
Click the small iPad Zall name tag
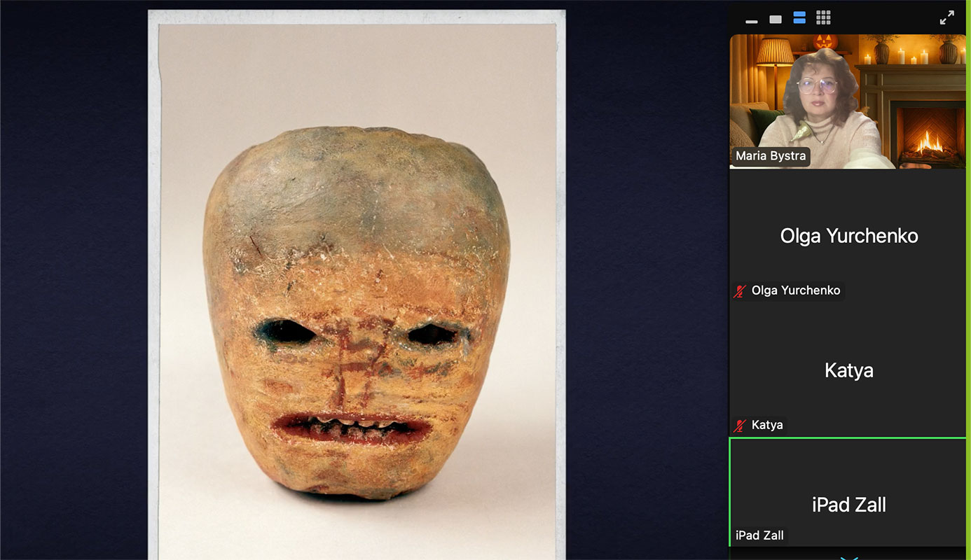[759, 535]
